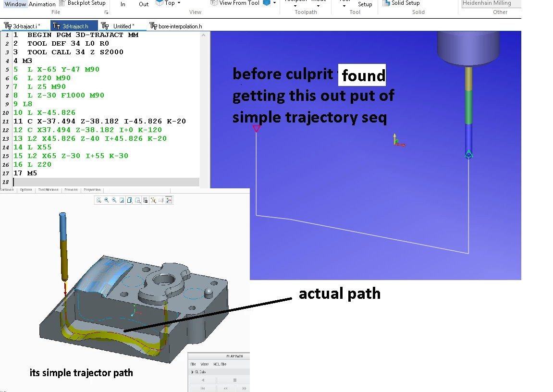Click the zoom window (refit) icon
This screenshot has height=392, width=553.
(x=99, y=200)
